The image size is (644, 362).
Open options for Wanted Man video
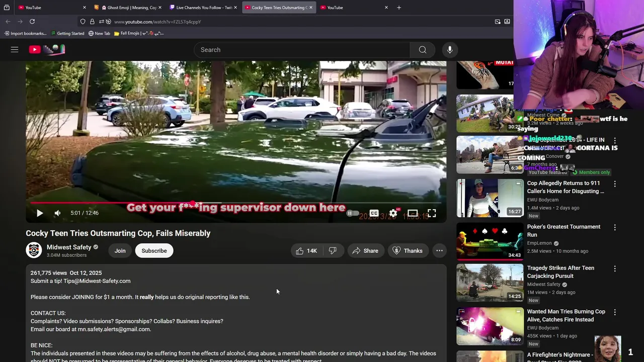point(615,312)
